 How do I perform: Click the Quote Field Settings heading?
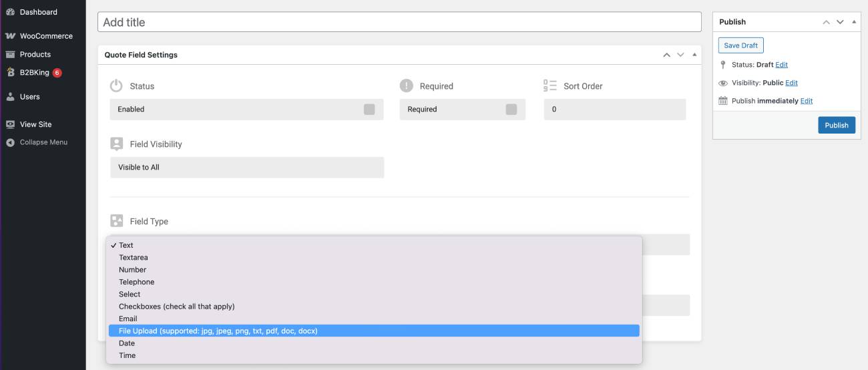(x=141, y=55)
